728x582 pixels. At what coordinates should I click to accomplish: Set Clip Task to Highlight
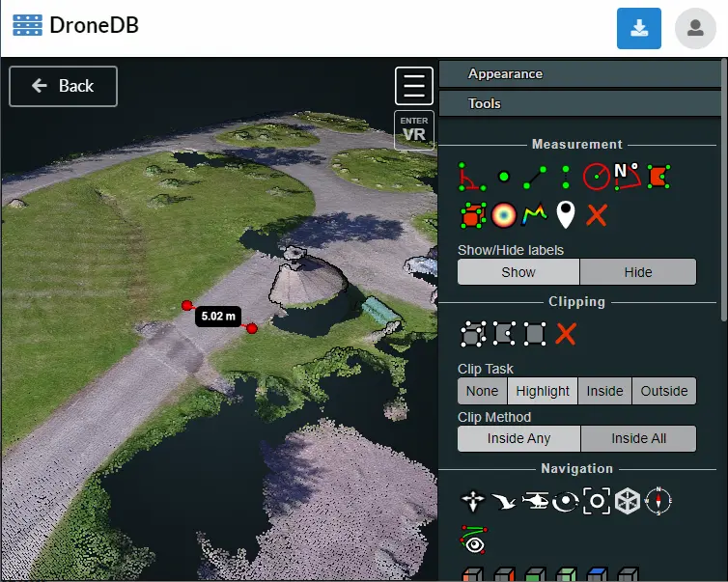click(542, 391)
